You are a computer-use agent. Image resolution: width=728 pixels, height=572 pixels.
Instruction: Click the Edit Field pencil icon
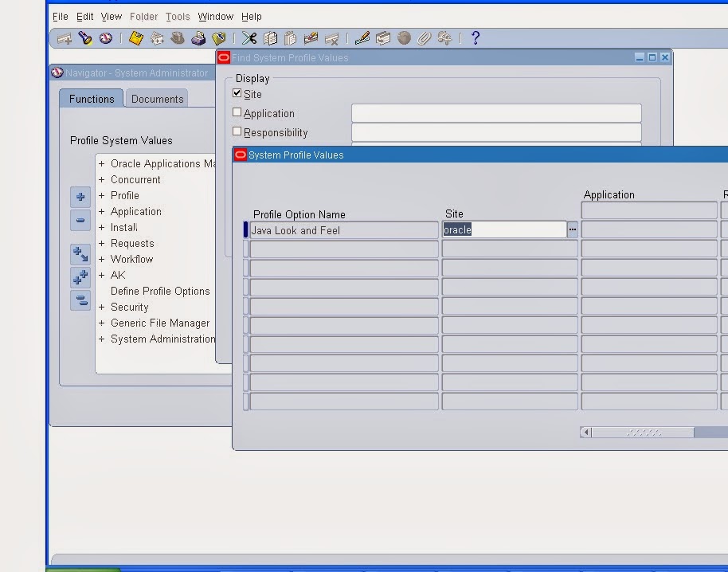(362, 38)
